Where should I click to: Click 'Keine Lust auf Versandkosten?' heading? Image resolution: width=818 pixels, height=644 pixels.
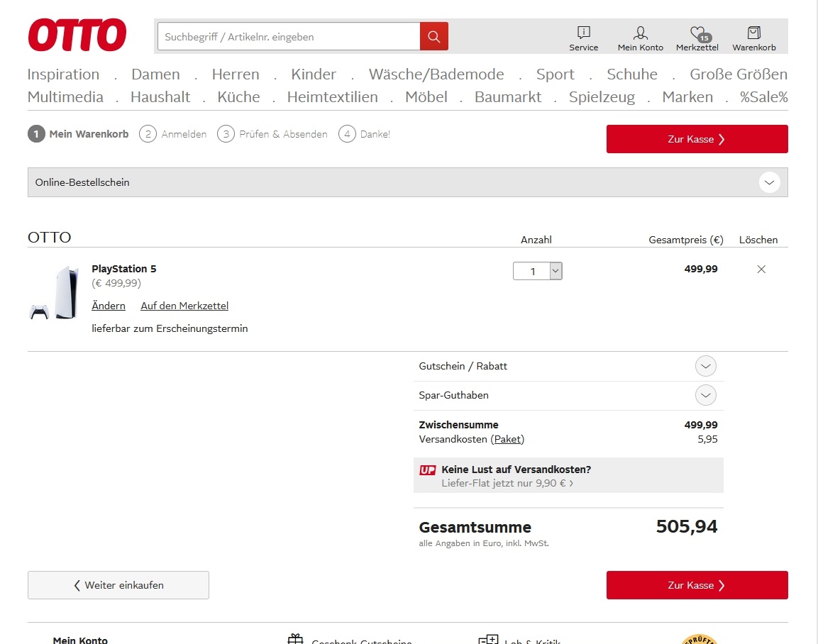[516, 470]
